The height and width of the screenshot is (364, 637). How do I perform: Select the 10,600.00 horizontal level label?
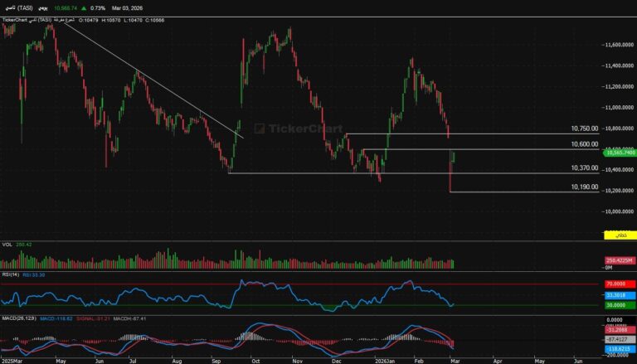[x=585, y=144]
